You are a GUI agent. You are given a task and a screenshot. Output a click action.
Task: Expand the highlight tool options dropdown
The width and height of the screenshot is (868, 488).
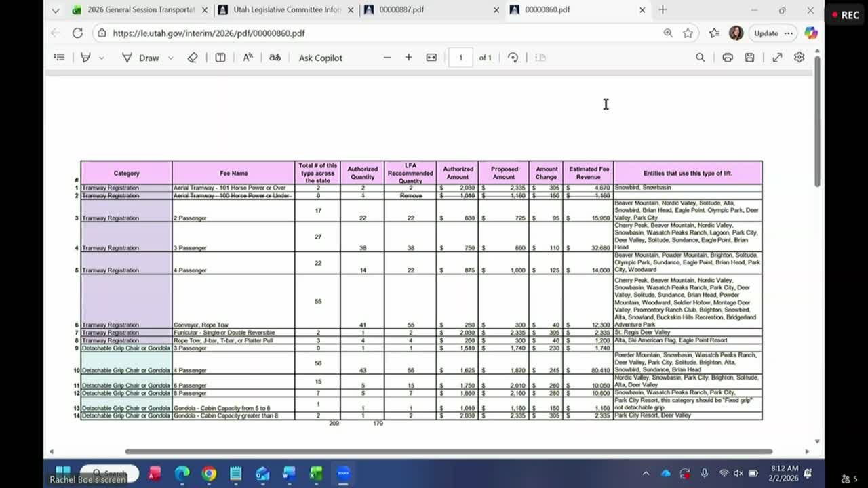[102, 58]
